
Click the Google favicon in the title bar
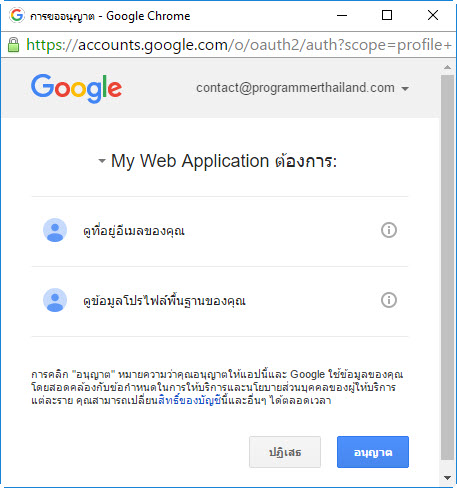click(17, 15)
